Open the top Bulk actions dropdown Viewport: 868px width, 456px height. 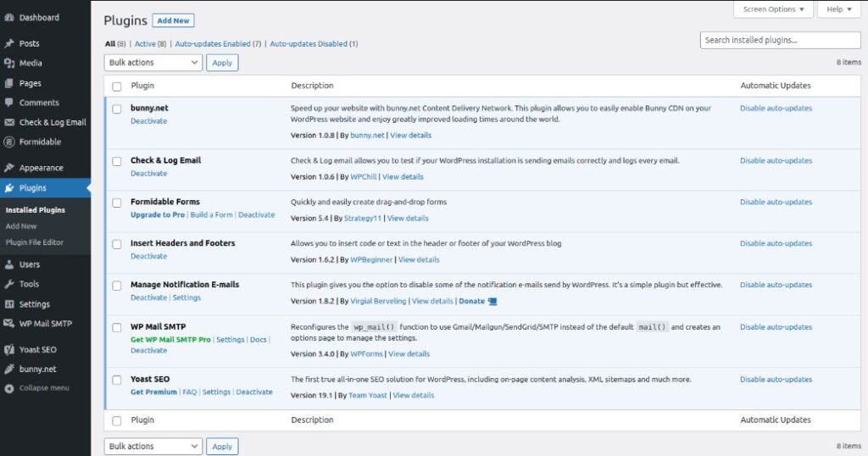153,63
